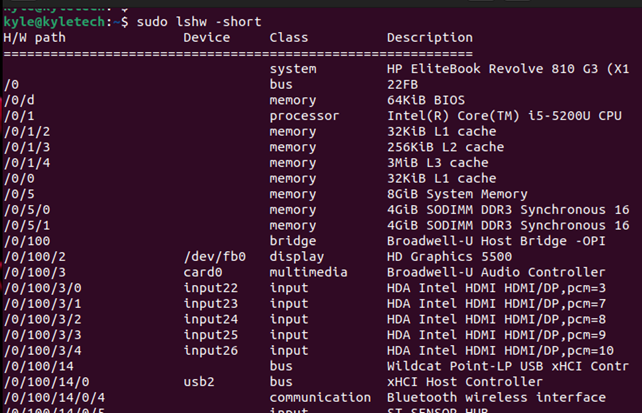642x413 pixels.
Task: Click the Intel Core i5-5200U CPU description
Action: (x=504, y=116)
